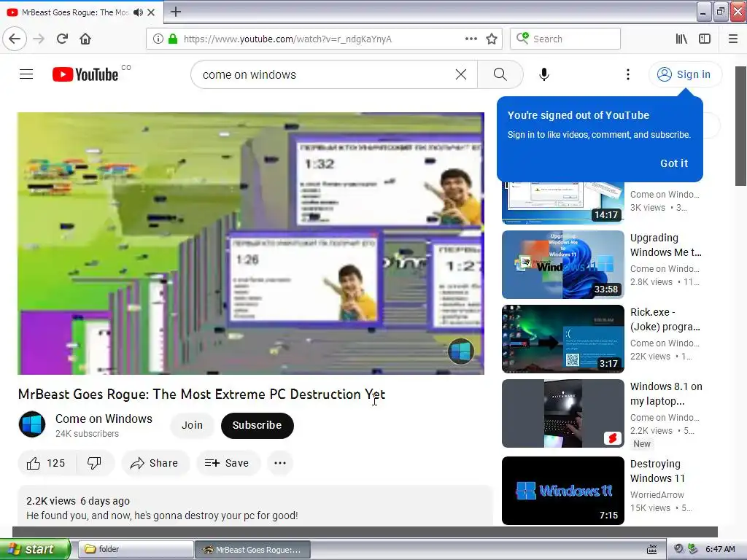Open the Upgrading Windows Me title
Image resolution: width=747 pixels, height=560 pixels.
pyautogui.click(x=665, y=245)
